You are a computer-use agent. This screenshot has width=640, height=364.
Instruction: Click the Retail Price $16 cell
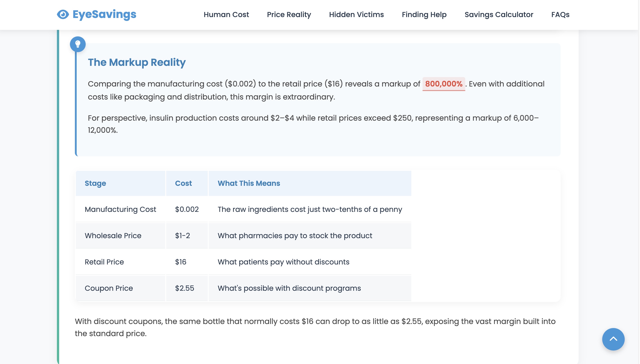(x=181, y=262)
